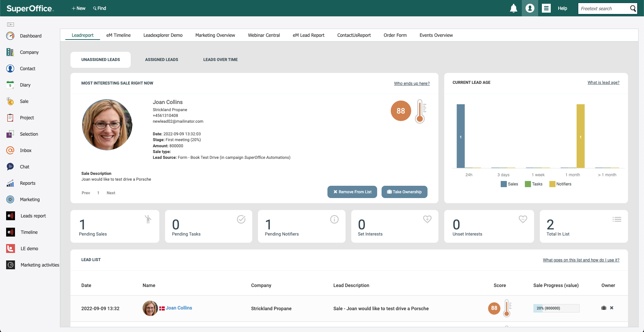Viewport: 644px width, 332px height.
Task: Click the remove X icon in Joan Collins row
Action: (612, 308)
